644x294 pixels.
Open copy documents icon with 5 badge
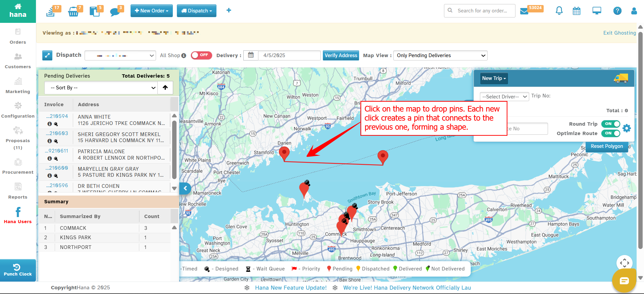95,12
